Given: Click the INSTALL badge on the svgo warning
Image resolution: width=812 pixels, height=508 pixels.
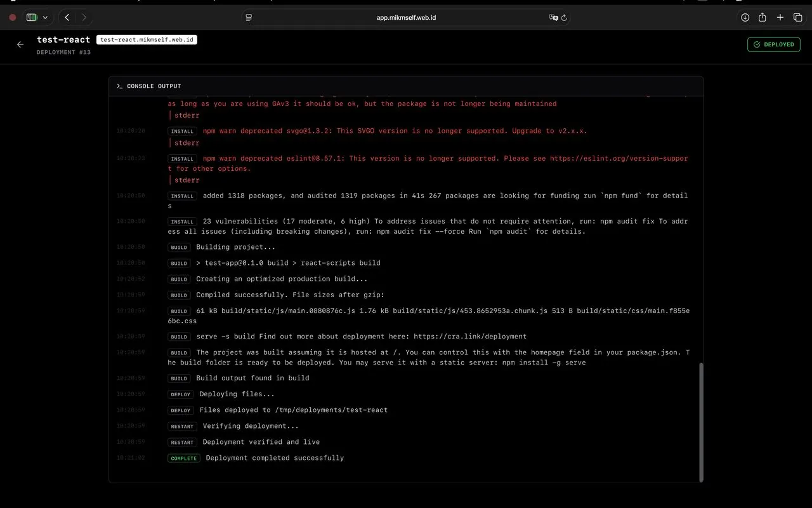Looking at the screenshot, I should 182,131.
